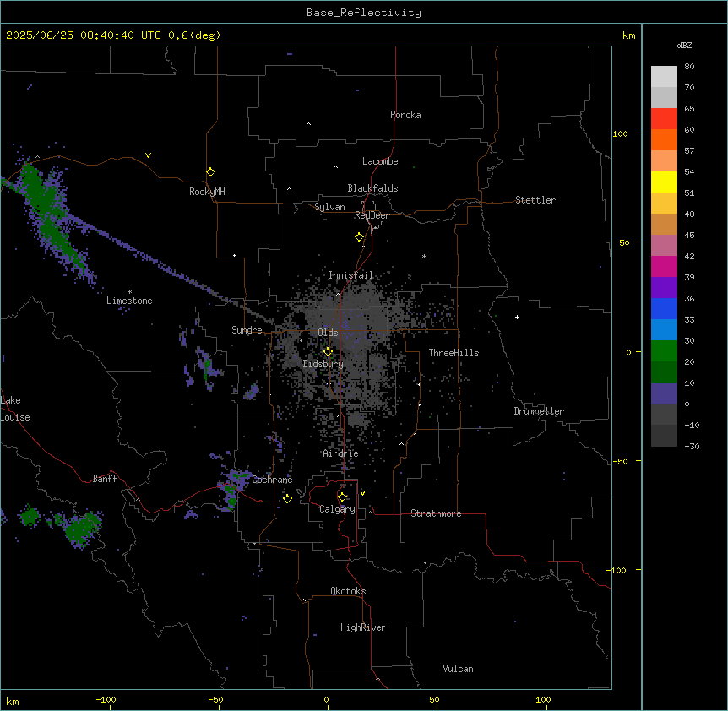Click the Base_Reflectivity title text
Image resolution: width=728 pixels, height=711 pixels.
click(x=364, y=13)
